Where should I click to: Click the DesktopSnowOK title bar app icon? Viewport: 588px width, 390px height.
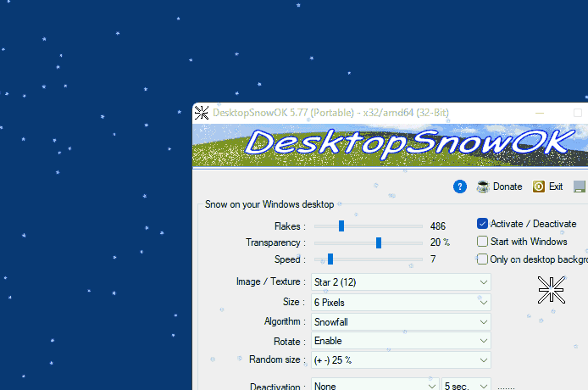click(x=202, y=113)
